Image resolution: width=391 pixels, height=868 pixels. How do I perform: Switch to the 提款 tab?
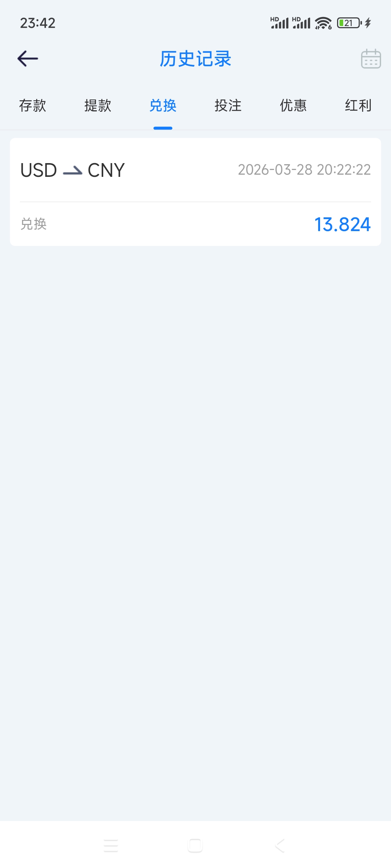98,106
